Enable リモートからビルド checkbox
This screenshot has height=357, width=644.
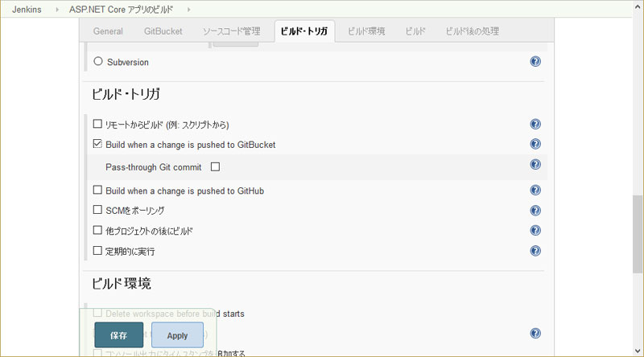pos(97,124)
